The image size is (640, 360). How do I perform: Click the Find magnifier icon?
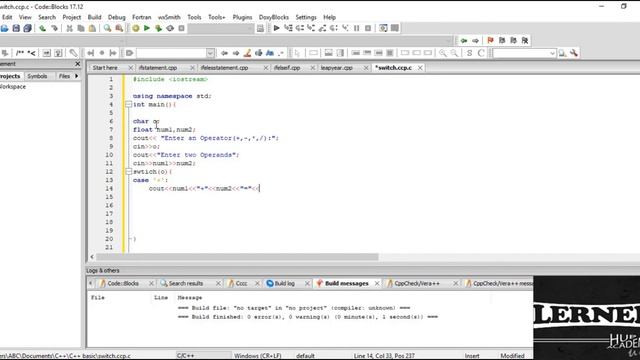[107, 28]
